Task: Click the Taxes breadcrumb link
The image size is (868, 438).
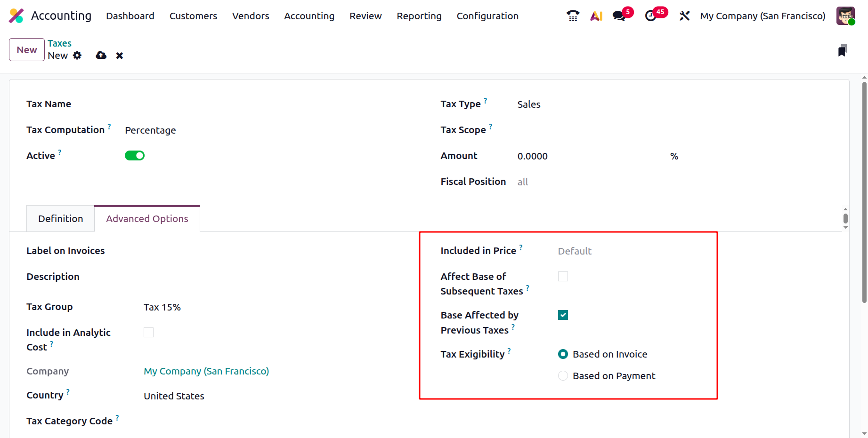Action: click(x=59, y=43)
